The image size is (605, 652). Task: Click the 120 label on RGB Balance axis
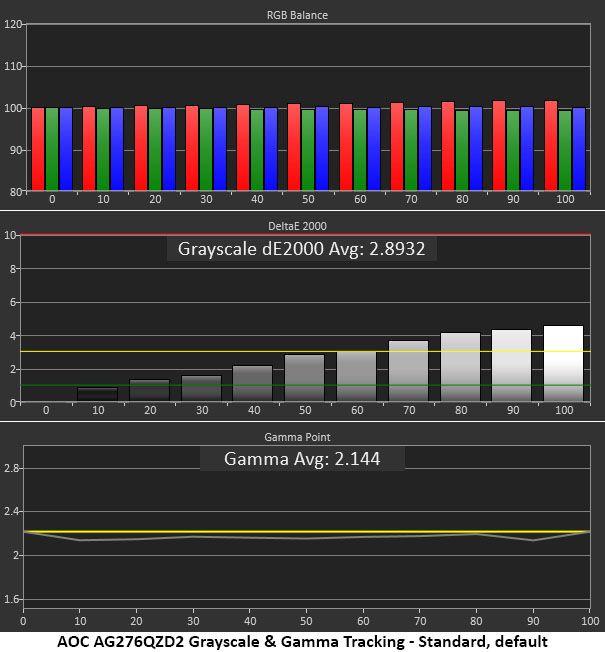coord(12,24)
